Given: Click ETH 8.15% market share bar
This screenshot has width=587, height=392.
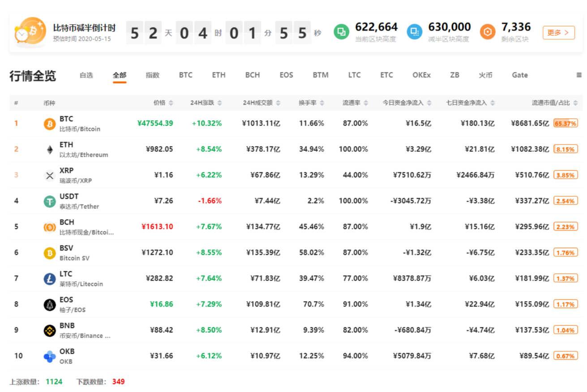Looking at the screenshot, I should coord(566,149).
